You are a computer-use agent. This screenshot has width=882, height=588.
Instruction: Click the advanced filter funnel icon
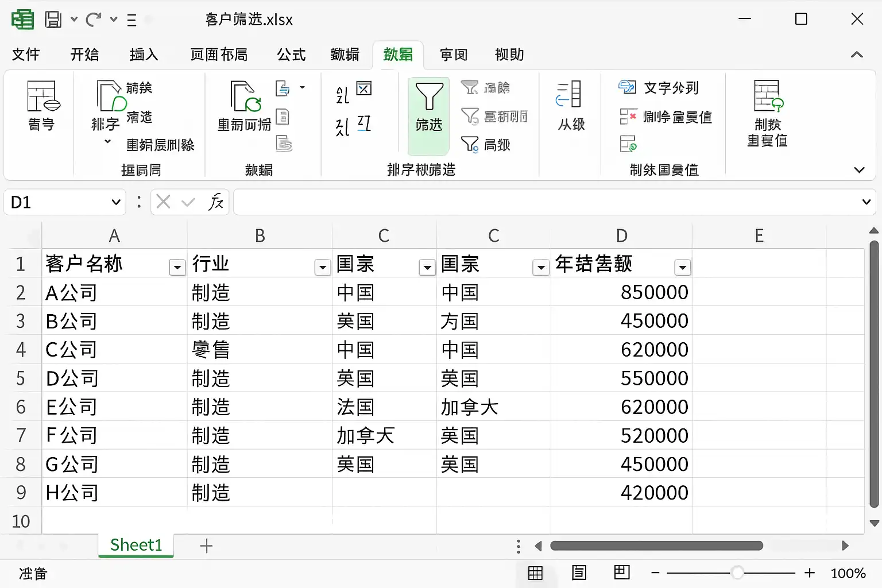pos(470,144)
